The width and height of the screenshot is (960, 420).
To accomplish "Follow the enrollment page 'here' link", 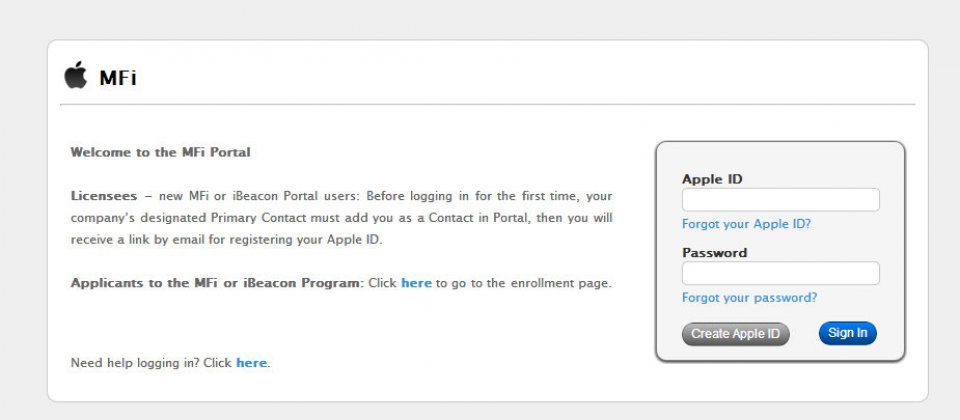I will [x=416, y=283].
